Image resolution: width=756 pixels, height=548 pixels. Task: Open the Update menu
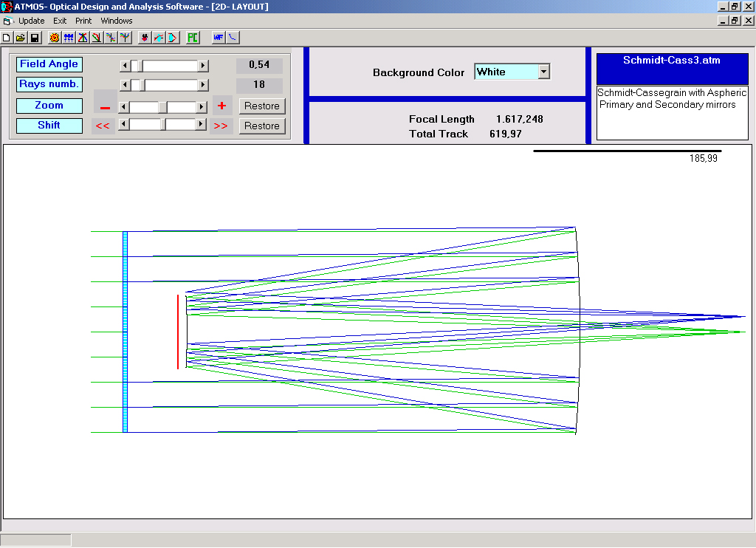tap(31, 21)
